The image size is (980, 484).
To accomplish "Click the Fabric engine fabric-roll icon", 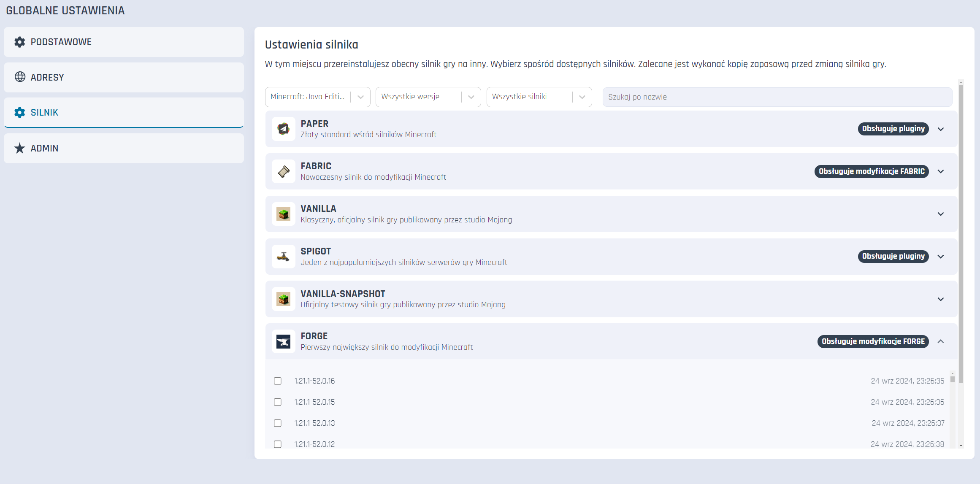I will pyautogui.click(x=283, y=171).
